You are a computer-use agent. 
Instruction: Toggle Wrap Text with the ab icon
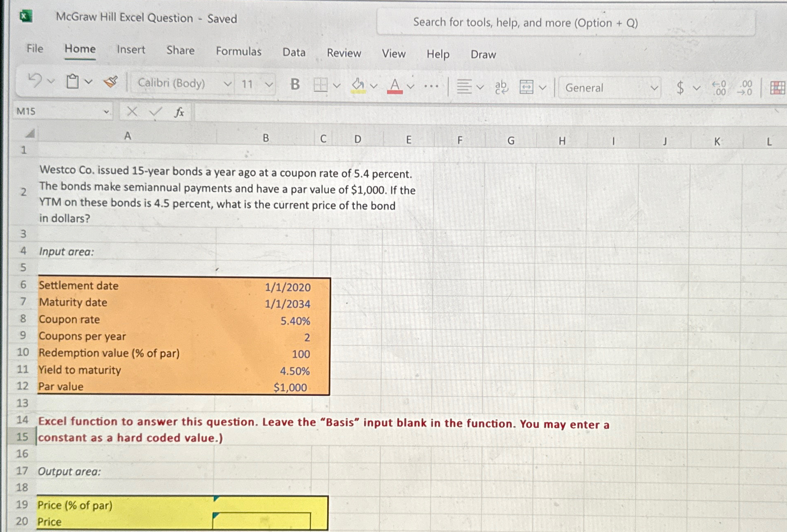(502, 87)
